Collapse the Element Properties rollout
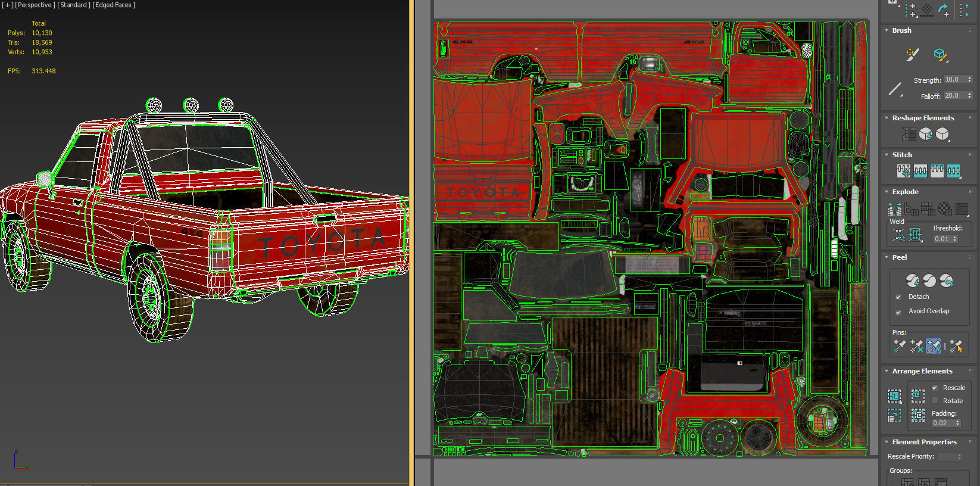Screen dimensions: 980x486 point(887,442)
